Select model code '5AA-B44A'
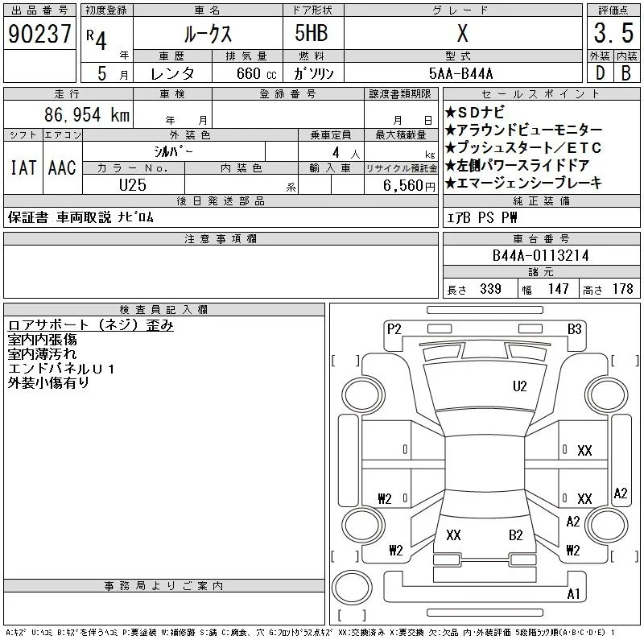The image size is (644, 644). 460,73
